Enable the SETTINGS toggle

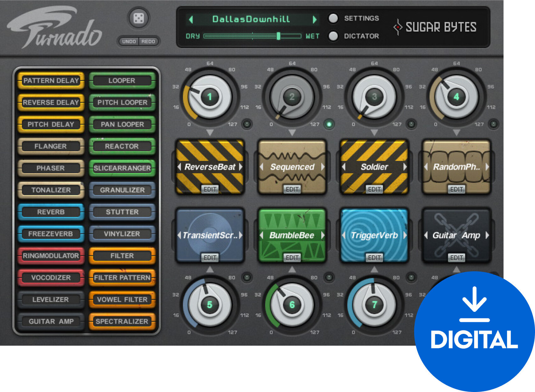[x=333, y=19]
